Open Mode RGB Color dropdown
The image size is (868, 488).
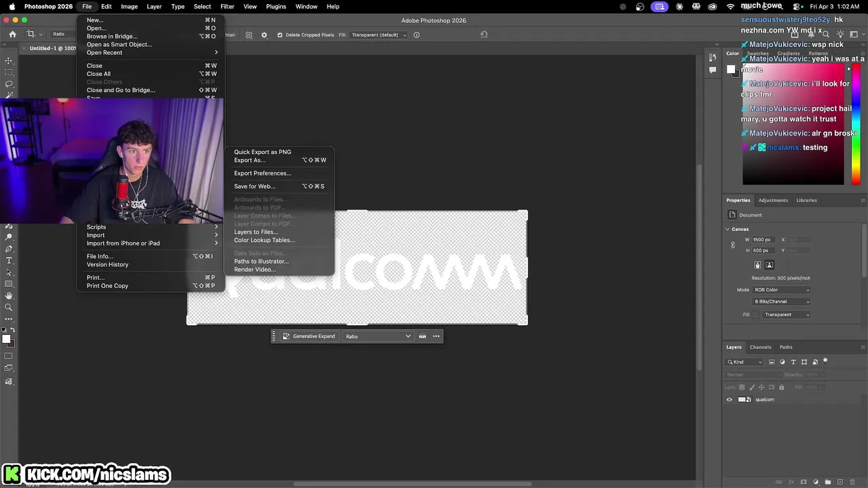point(782,290)
